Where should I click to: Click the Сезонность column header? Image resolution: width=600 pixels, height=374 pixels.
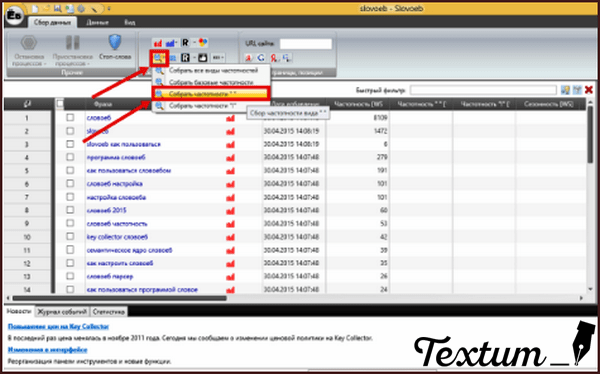[549, 104]
